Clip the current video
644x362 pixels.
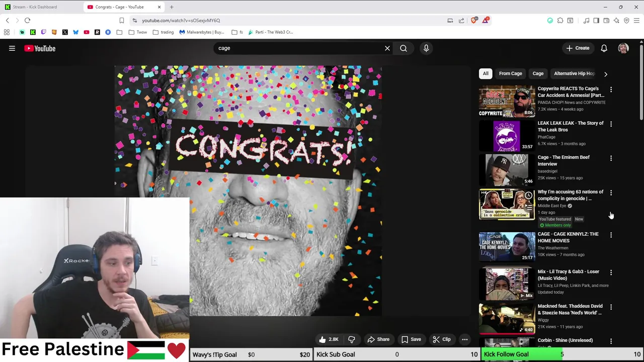[441, 339]
